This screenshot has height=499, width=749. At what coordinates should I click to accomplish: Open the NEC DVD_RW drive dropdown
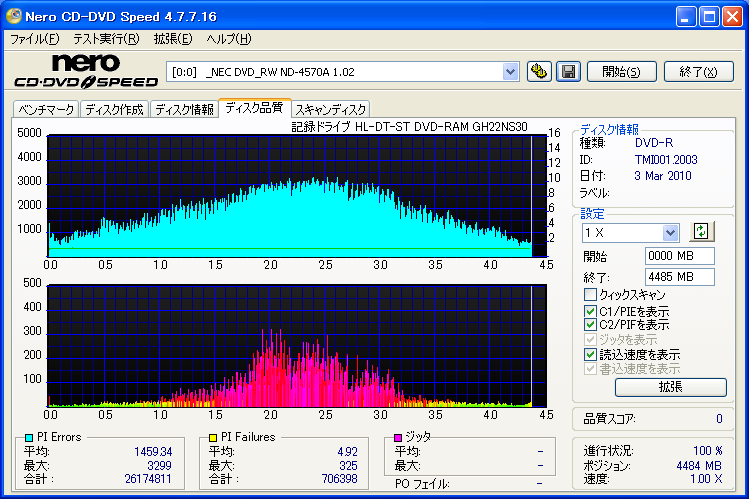click(510, 72)
